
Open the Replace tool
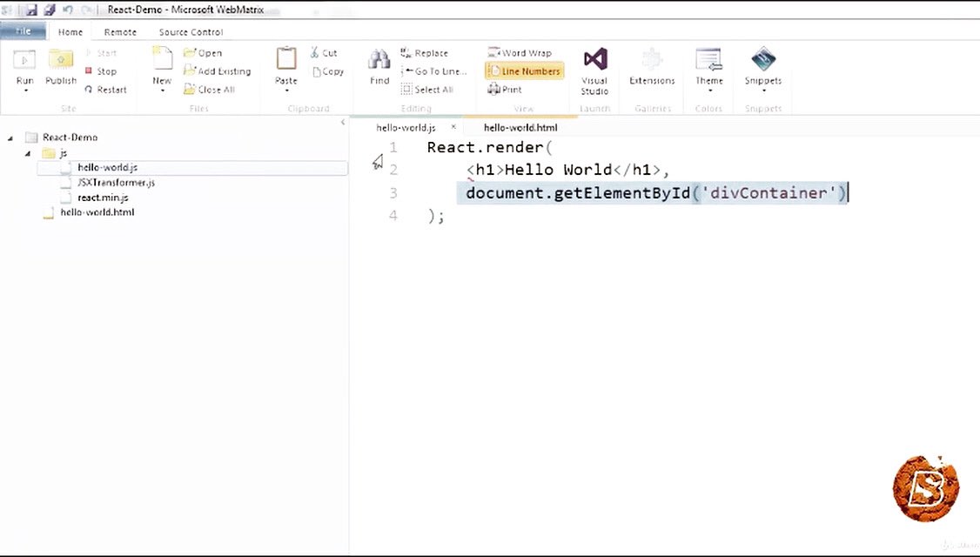[x=425, y=53]
